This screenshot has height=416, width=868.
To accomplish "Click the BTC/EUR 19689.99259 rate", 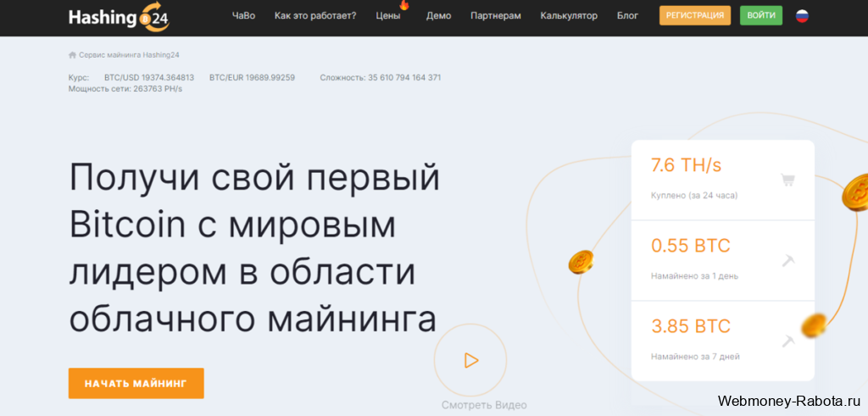I will 252,77.
